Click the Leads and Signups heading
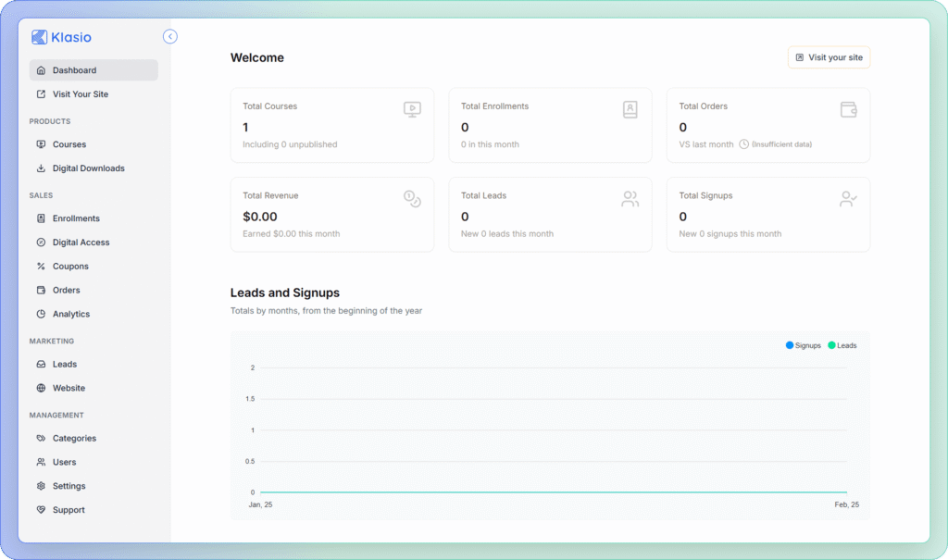Image resolution: width=948 pixels, height=560 pixels. tap(285, 292)
